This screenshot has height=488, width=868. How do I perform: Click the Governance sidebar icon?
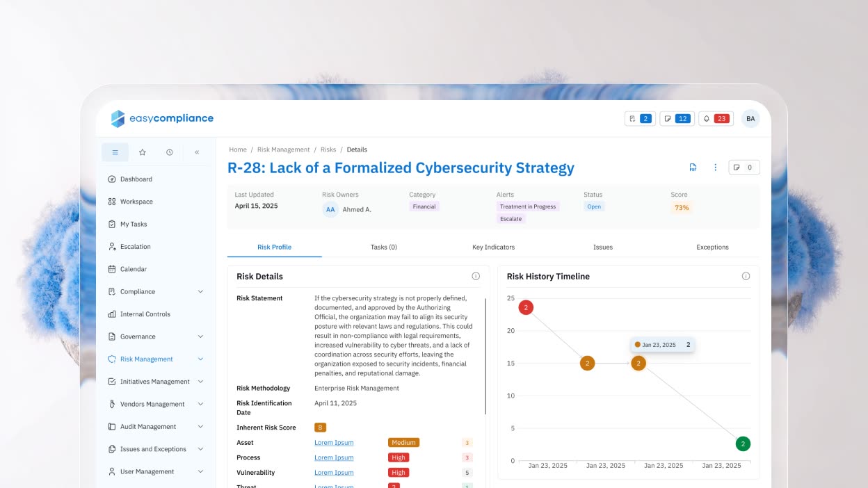pyautogui.click(x=112, y=336)
